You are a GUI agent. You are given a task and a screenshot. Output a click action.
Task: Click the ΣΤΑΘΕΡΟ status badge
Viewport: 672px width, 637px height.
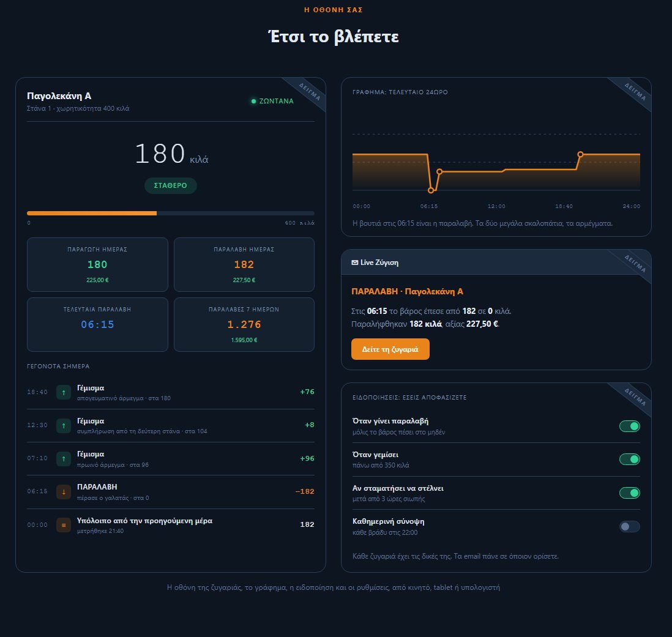171,185
